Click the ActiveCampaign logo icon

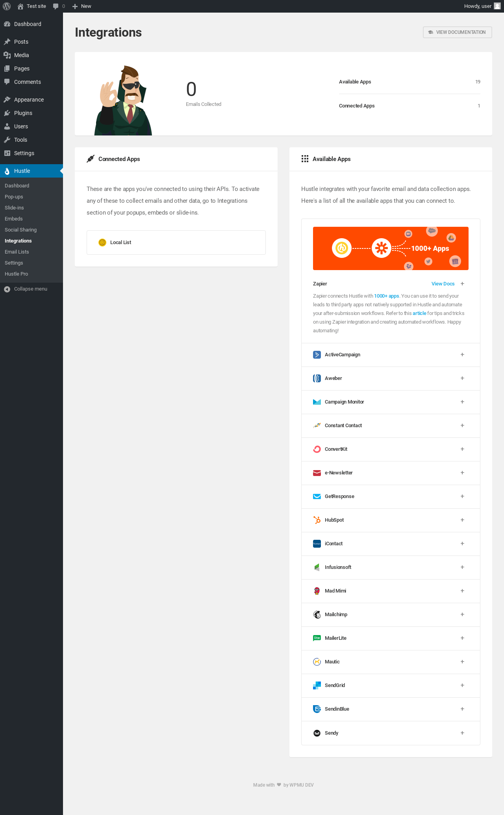[317, 355]
